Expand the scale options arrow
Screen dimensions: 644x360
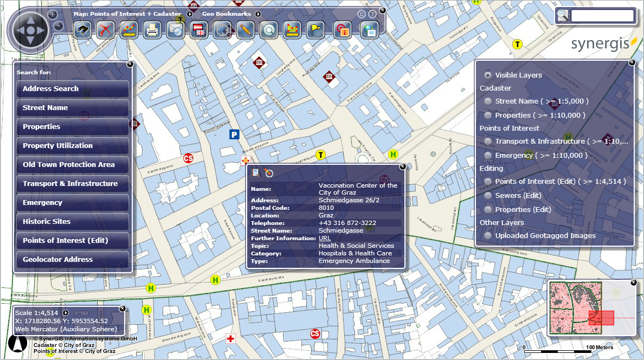(x=65, y=312)
